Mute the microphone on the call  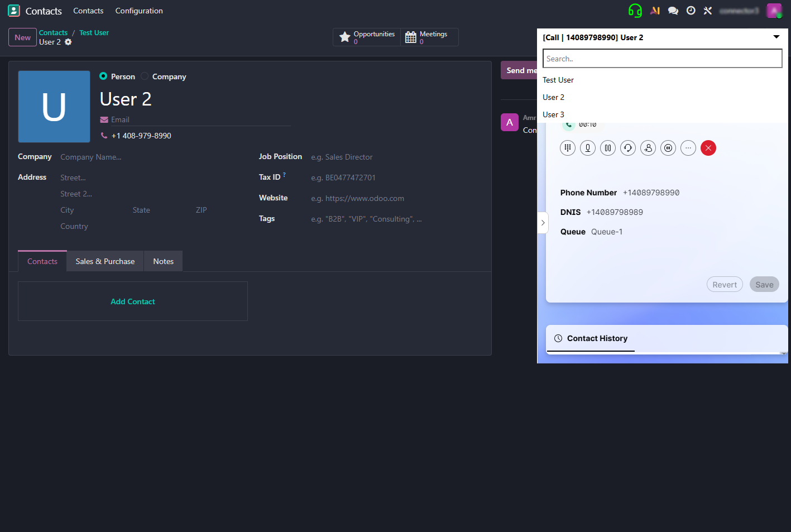(588, 148)
